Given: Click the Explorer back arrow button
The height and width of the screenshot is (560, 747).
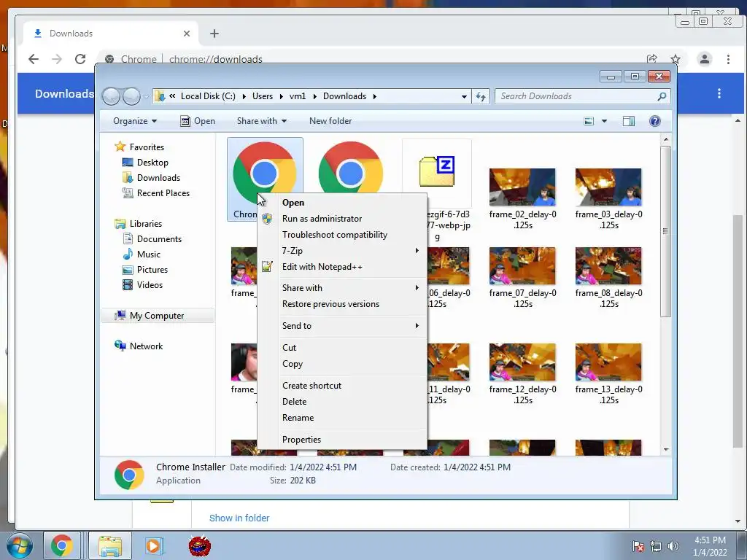Looking at the screenshot, I should pos(111,96).
